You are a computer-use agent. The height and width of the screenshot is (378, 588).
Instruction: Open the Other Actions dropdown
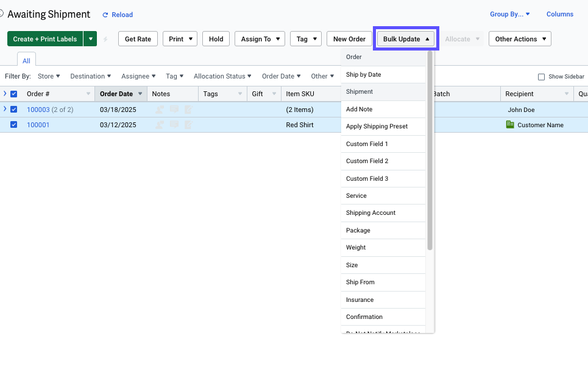pos(519,38)
